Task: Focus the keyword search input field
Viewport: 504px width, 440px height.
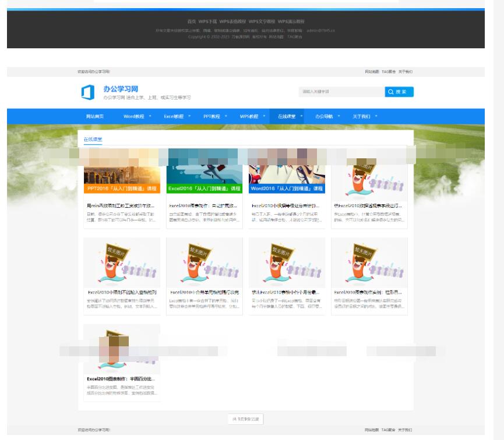Action: point(341,92)
